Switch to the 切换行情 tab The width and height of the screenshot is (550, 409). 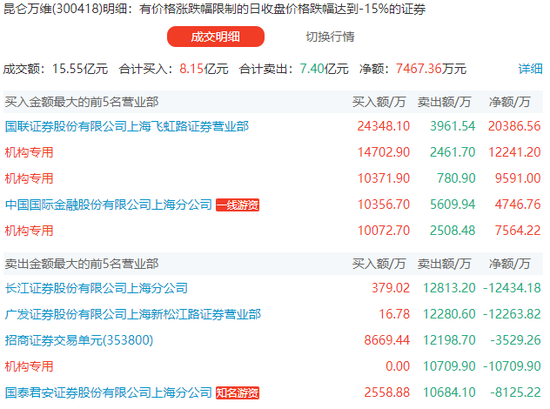click(330, 36)
